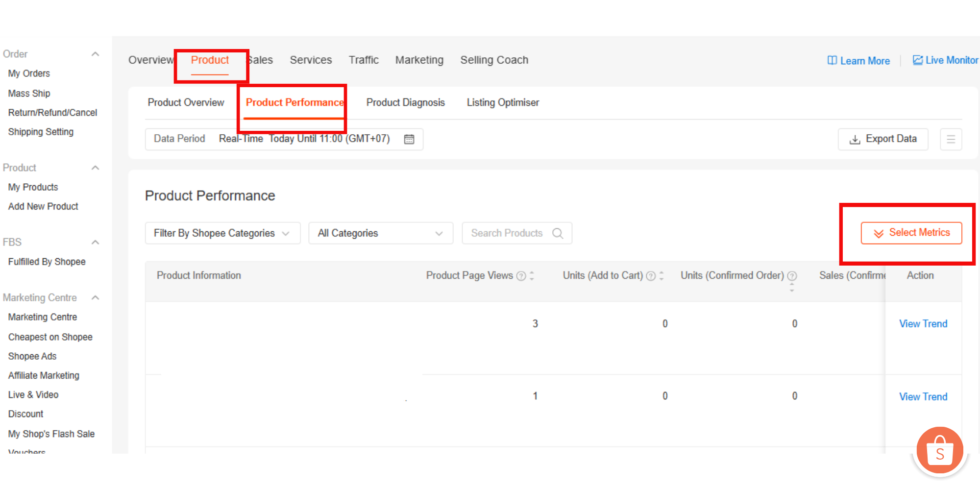The height and width of the screenshot is (490, 980).
Task: Switch to the Product tab
Action: pyautogui.click(x=210, y=60)
